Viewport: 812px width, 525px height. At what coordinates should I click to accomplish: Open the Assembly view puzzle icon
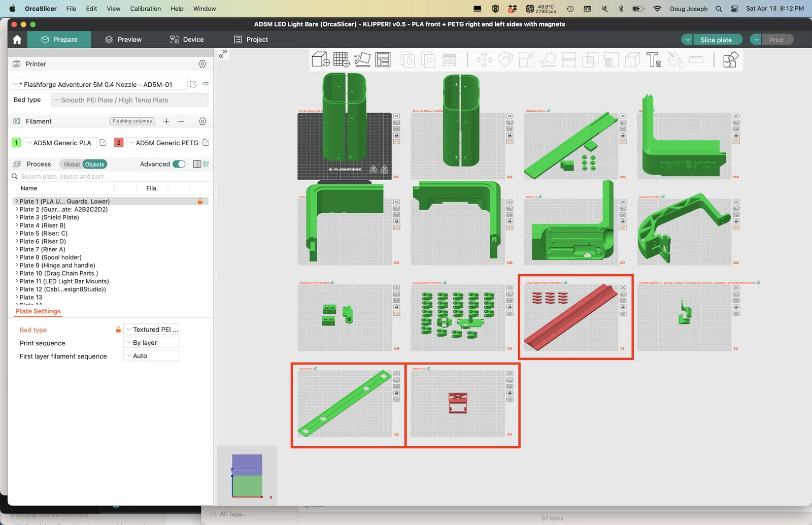pos(730,59)
